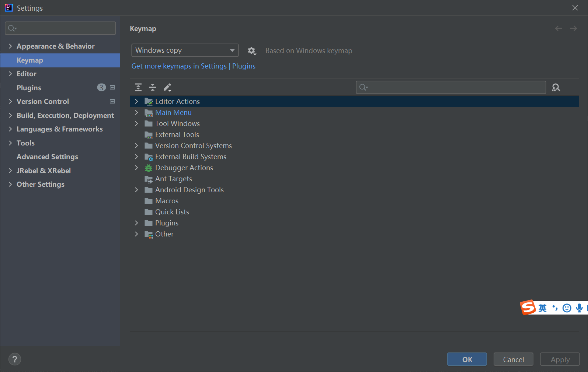Expand Appearance & Behavior settings category
The height and width of the screenshot is (372, 588).
[x=10, y=46]
